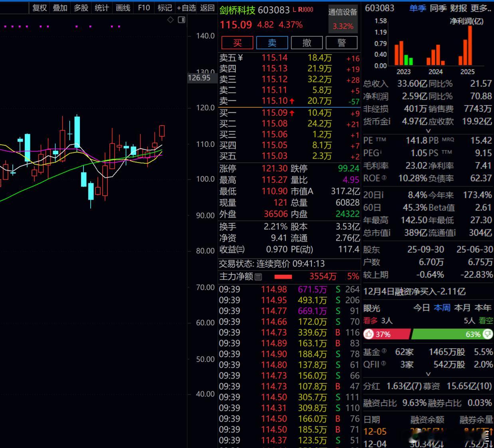Image resolution: width=494 pixels, height=448 pixels.
Task: Click the thumbs-down 看空 vote icon
Action: 488,334
